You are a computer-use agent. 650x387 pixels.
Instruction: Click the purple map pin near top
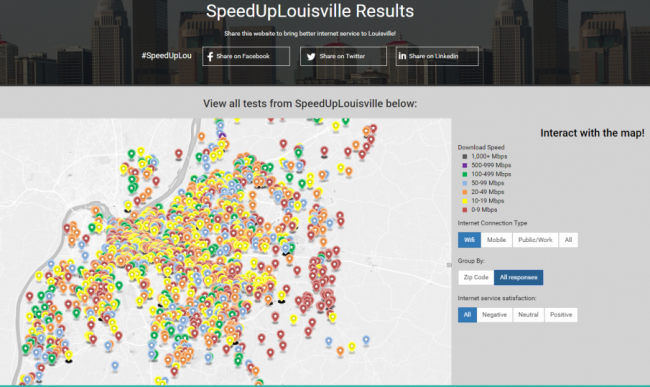pyautogui.click(x=222, y=136)
